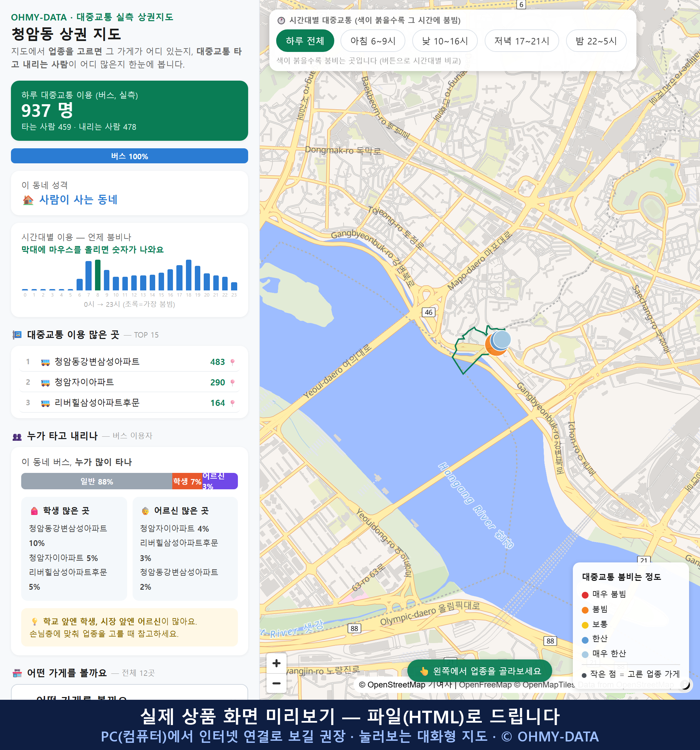Click the people icon beside 누가 타고 내리나
The height and width of the screenshot is (750, 700).
point(17,436)
